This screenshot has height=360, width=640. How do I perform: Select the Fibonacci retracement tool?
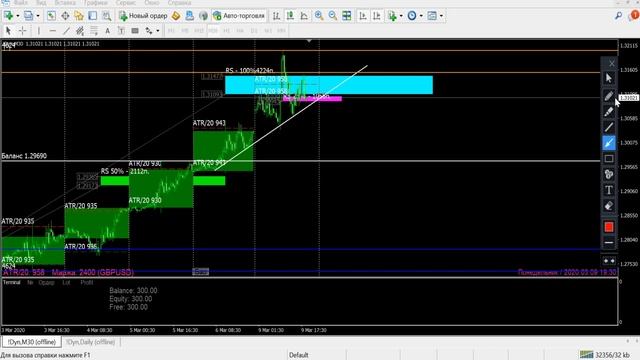pyautogui.click(x=94, y=31)
